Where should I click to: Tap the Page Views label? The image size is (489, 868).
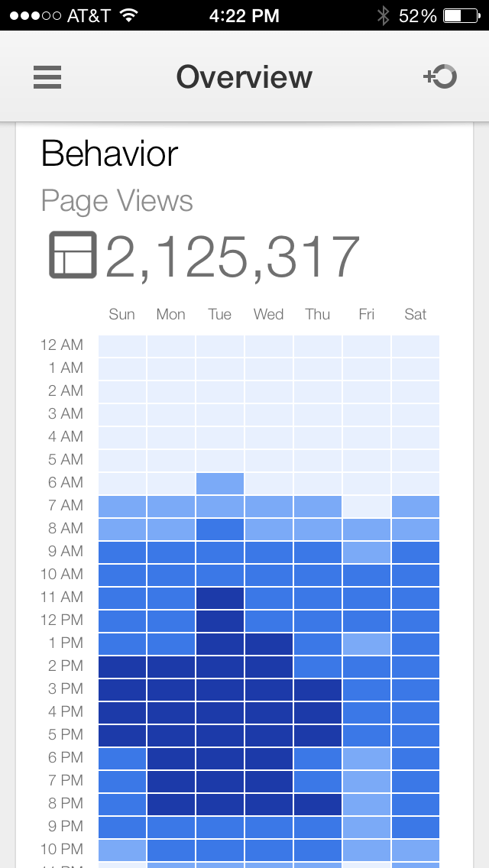[117, 201]
